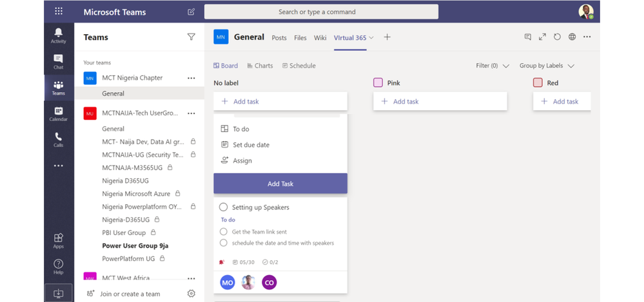Open the Calendar icon
The width and height of the screenshot is (644, 302).
[x=58, y=114]
